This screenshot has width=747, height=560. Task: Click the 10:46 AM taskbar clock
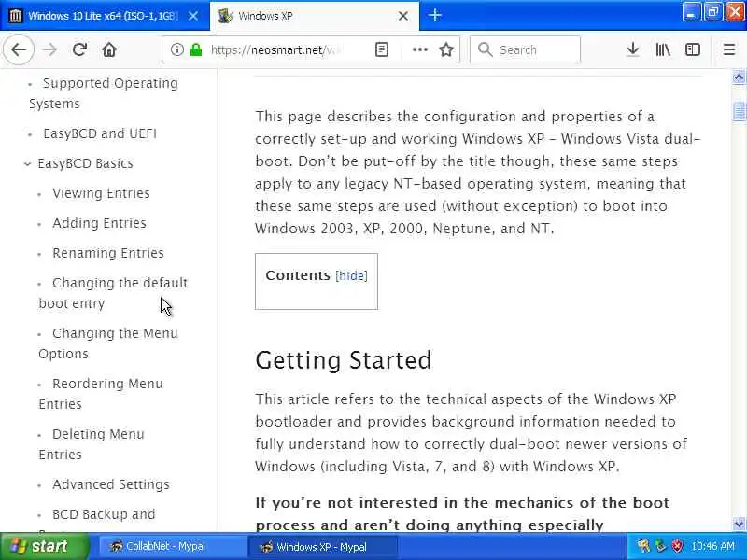(712, 546)
